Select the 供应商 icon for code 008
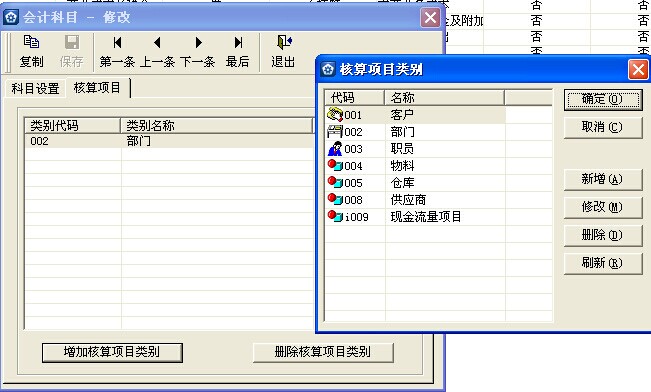Image resolution: width=651 pixels, height=392 pixels. coord(335,199)
